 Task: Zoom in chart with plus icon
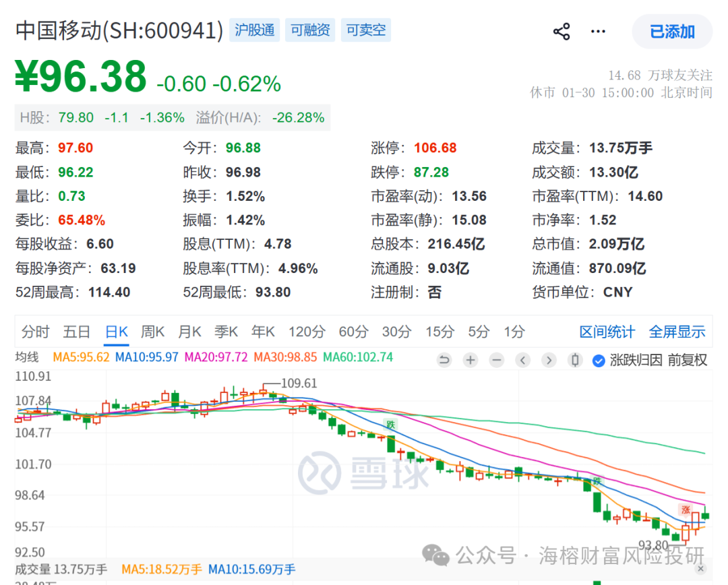(471, 360)
